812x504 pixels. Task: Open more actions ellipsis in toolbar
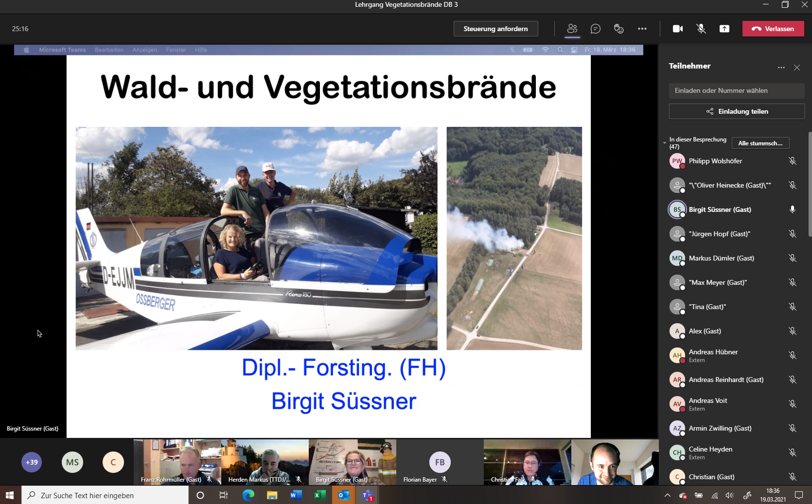pyautogui.click(x=642, y=29)
